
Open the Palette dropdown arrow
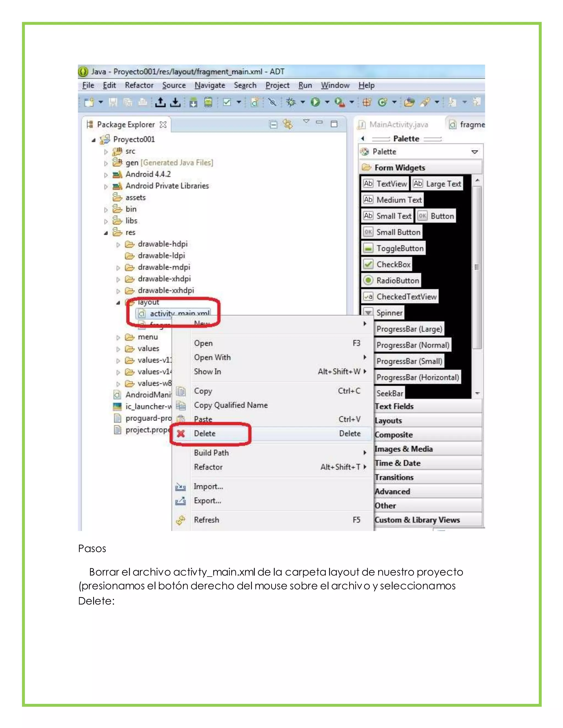coord(474,152)
